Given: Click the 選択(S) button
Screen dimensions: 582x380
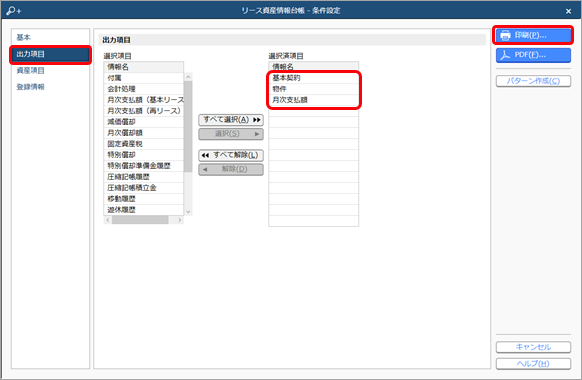Looking at the screenshot, I should 231,134.
